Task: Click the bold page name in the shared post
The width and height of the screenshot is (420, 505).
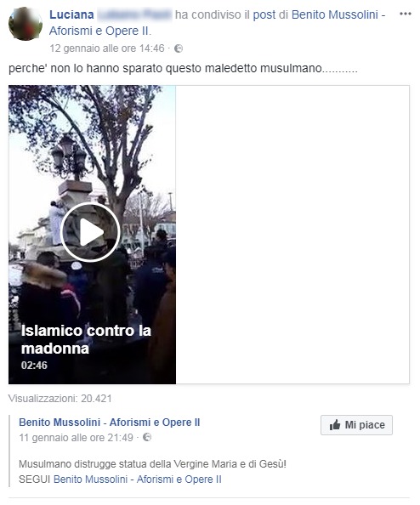Action: (x=110, y=422)
